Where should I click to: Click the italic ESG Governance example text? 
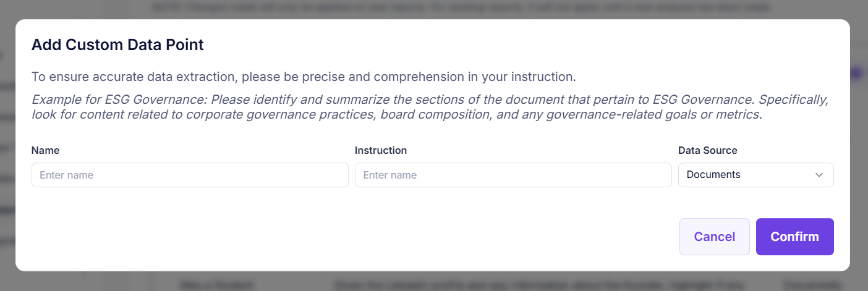tap(430, 107)
